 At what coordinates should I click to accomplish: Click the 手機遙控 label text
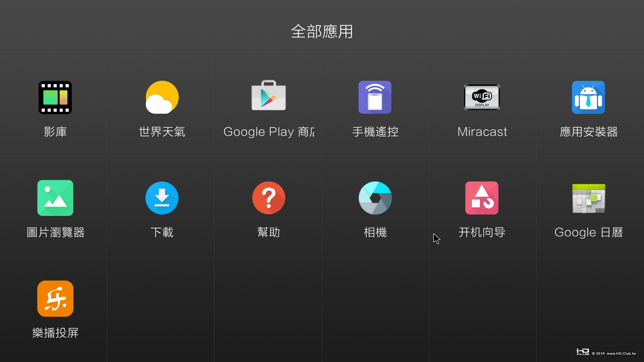tap(375, 132)
